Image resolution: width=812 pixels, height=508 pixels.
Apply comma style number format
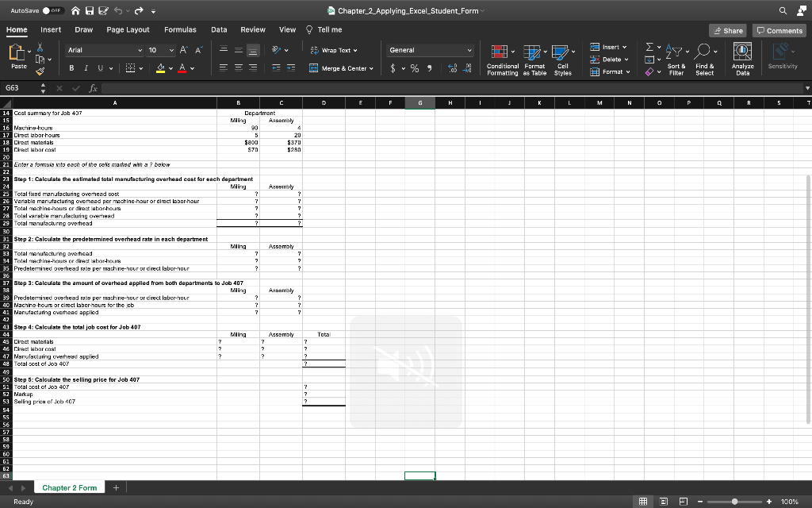coord(429,68)
